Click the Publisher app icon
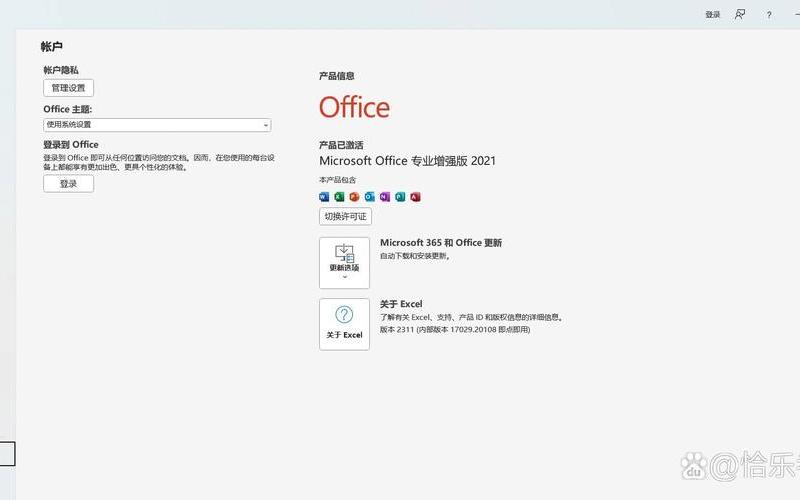The width and height of the screenshot is (800, 500). [x=401, y=197]
